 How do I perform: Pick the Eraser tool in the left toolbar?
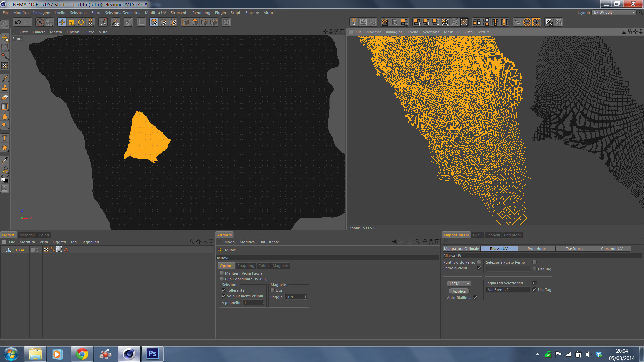pyautogui.click(x=5, y=98)
